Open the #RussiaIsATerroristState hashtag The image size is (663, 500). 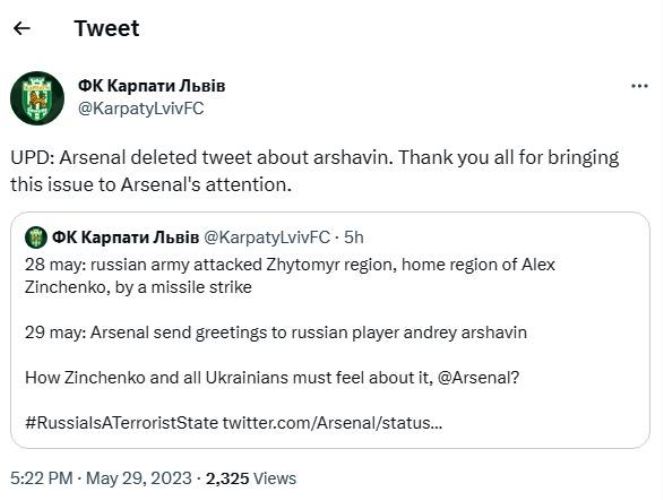pyautogui.click(x=121, y=422)
